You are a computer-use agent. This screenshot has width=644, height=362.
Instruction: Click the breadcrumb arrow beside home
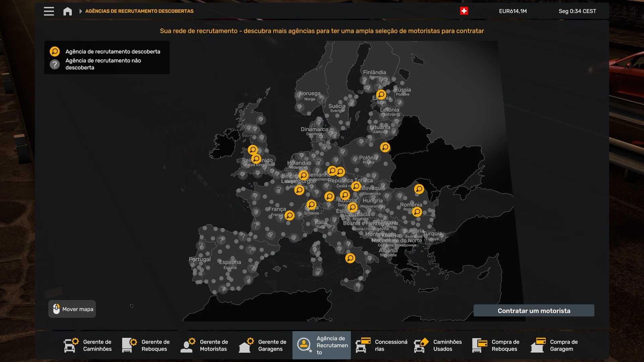tap(80, 11)
